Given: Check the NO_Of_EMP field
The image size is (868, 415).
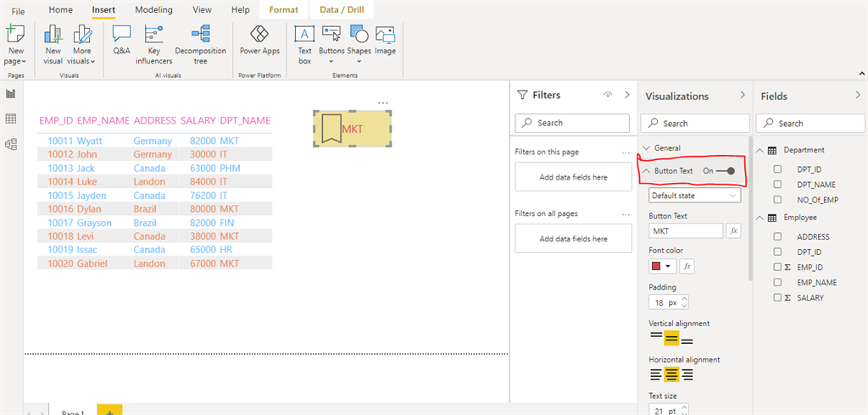Looking at the screenshot, I should pos(778,200).
